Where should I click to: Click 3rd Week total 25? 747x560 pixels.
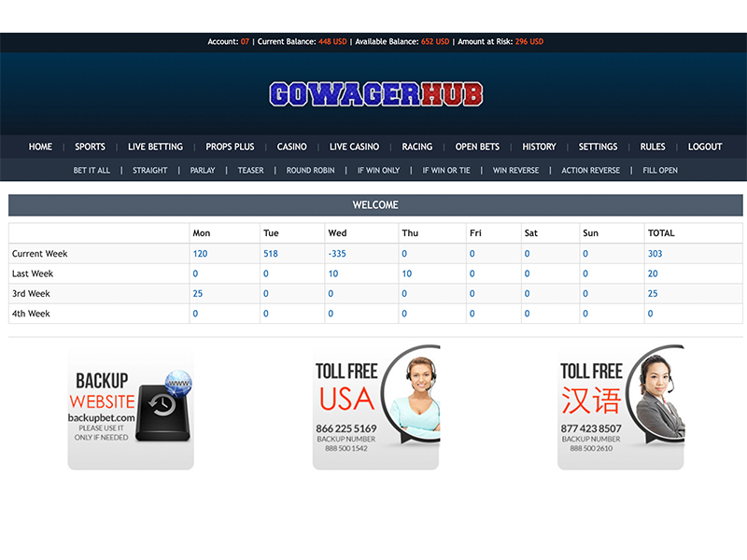tap(653, 294)
